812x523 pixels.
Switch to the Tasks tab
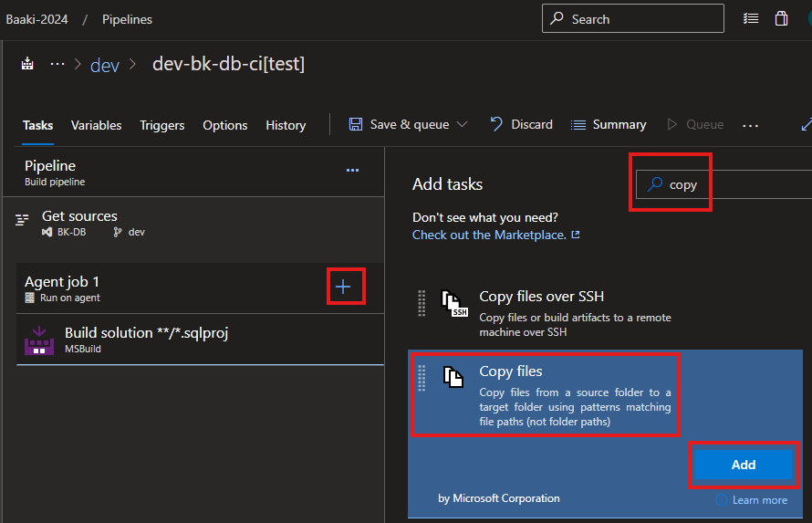(37, 125)
